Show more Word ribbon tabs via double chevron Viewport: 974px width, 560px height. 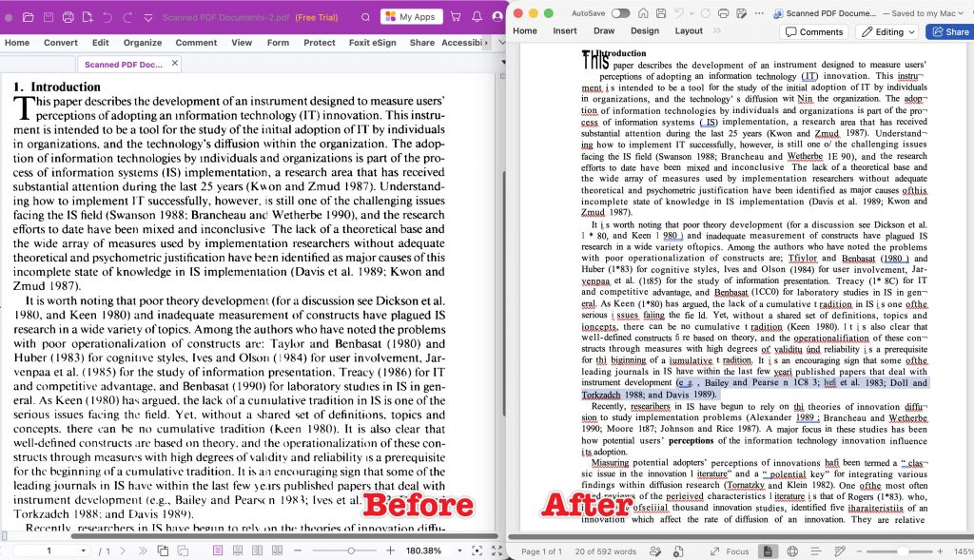[x=717, y=30]
